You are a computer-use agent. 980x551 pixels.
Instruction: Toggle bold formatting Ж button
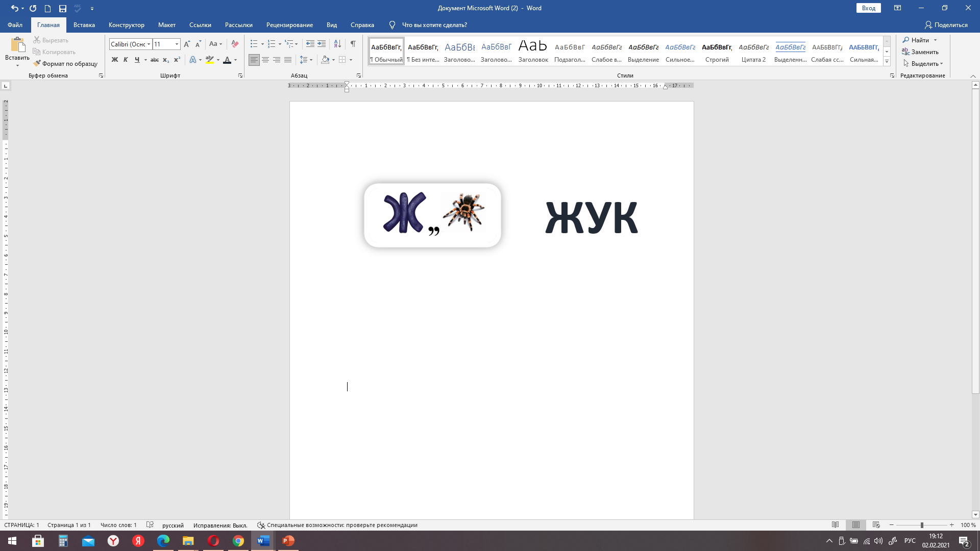pyautogui.click(x=115, y=60)
